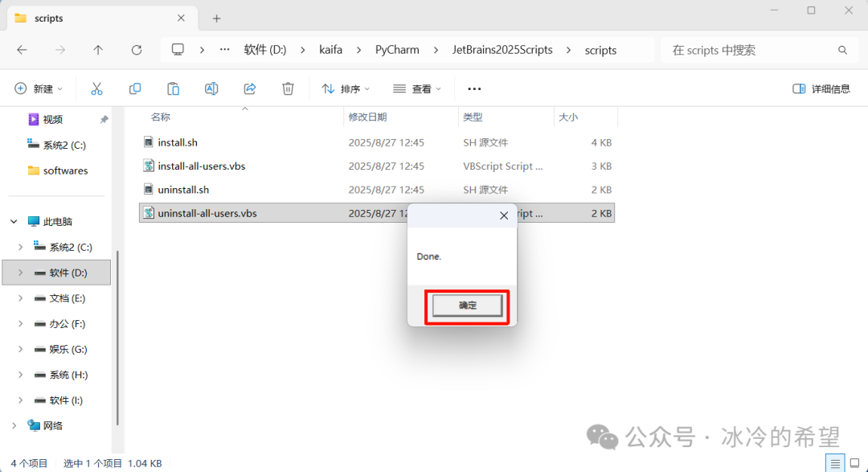
Task: Refresh the current folder view
Action: pos(137,50)
